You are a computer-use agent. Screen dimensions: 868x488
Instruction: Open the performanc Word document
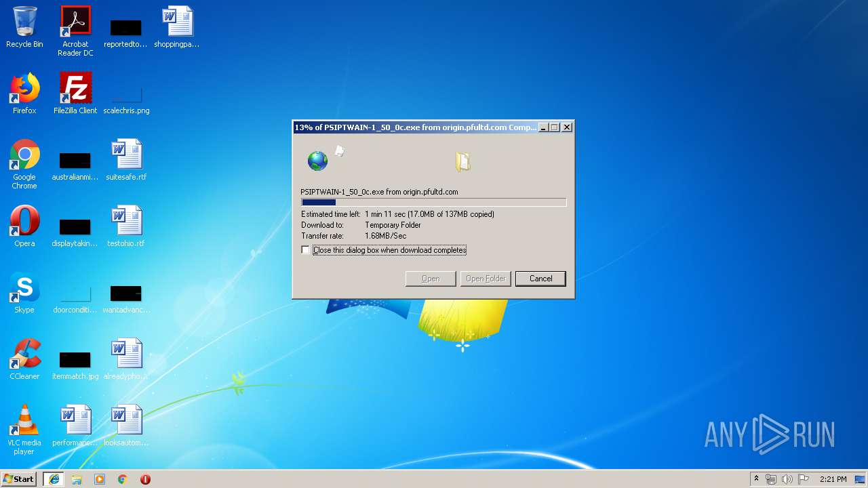coord(75,426)
